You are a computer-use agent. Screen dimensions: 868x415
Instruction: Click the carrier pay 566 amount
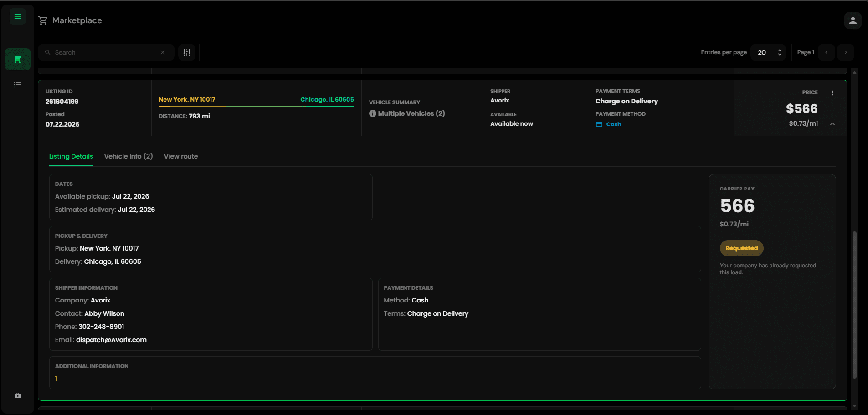pyautogui.click(x=737, y=206)
